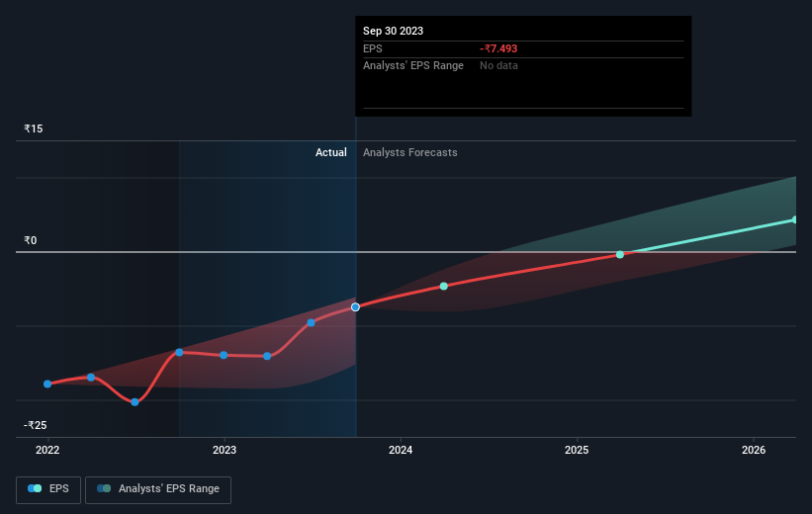Click the EPS swatch icon in legend
812x514 pixels.
(35, 488)
